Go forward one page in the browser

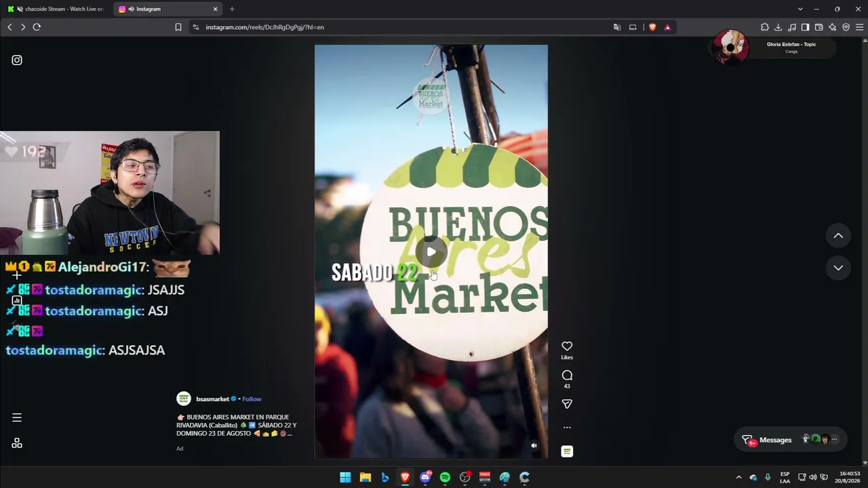[x=22, y=27]
